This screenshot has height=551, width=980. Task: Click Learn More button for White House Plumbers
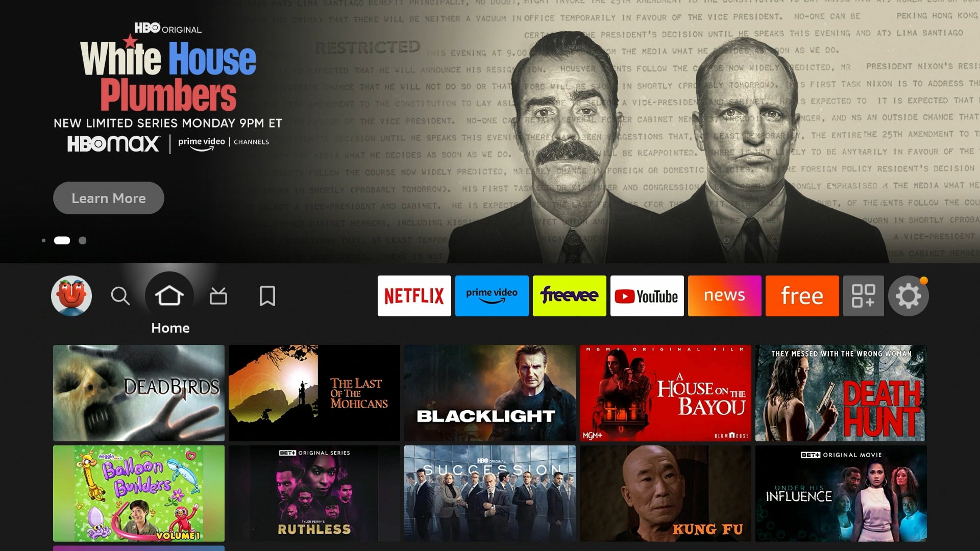coord(108,198)
